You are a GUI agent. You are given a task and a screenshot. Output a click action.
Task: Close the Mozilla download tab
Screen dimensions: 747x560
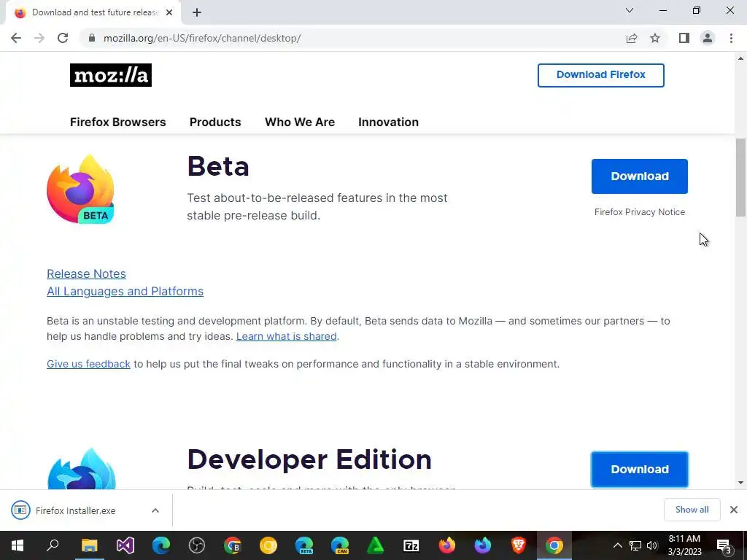click(x=169, y=12)
